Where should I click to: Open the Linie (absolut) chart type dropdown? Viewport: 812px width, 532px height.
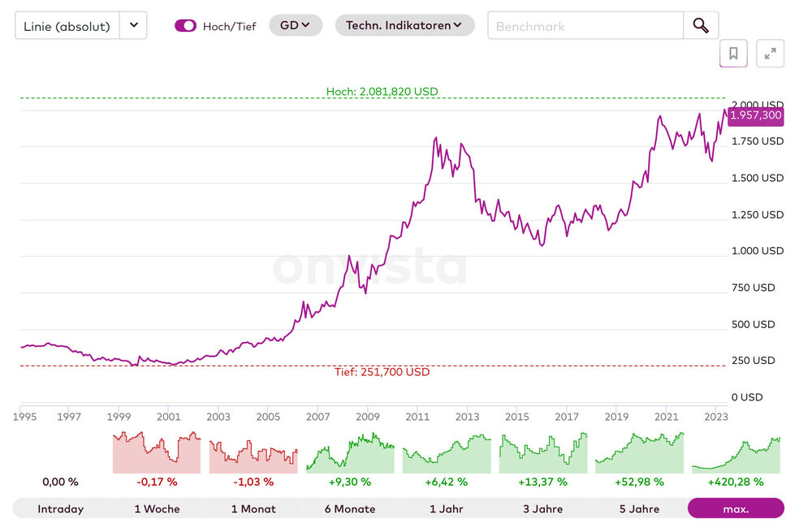pos(133,25)
